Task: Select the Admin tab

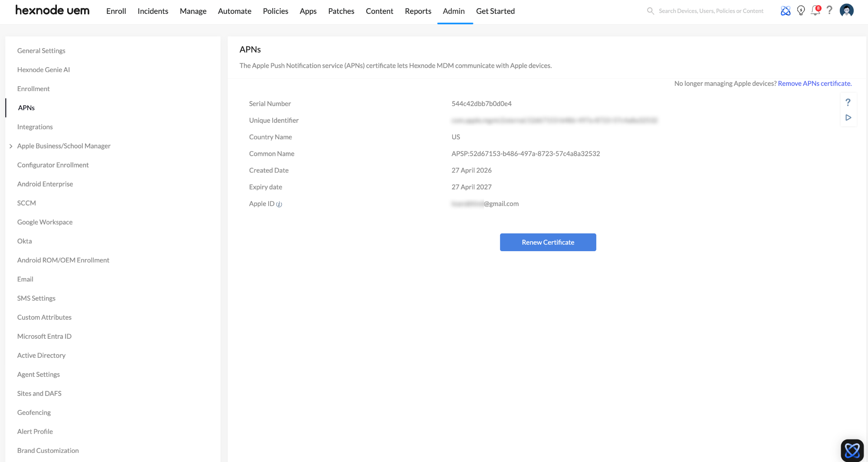Action: [x=454, y=11]
